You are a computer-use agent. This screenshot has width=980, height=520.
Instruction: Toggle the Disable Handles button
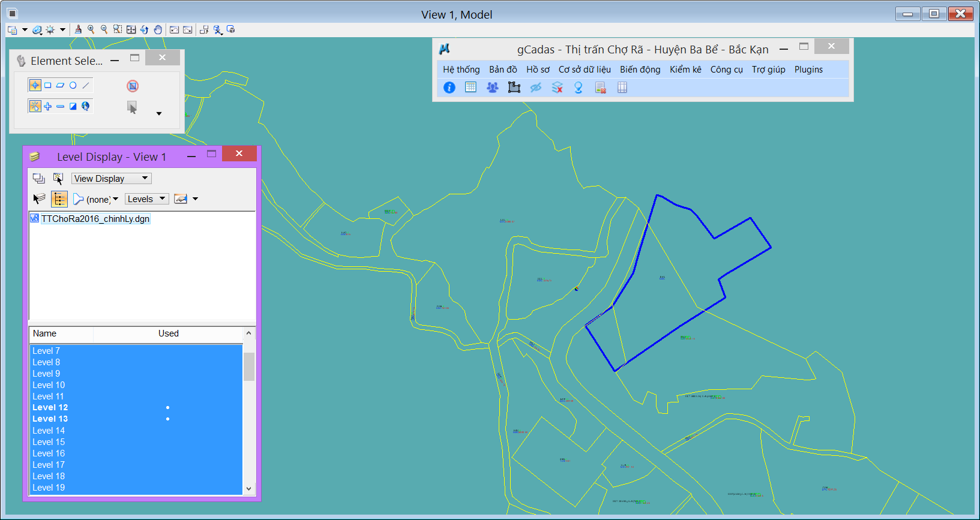tap(133, 86)
